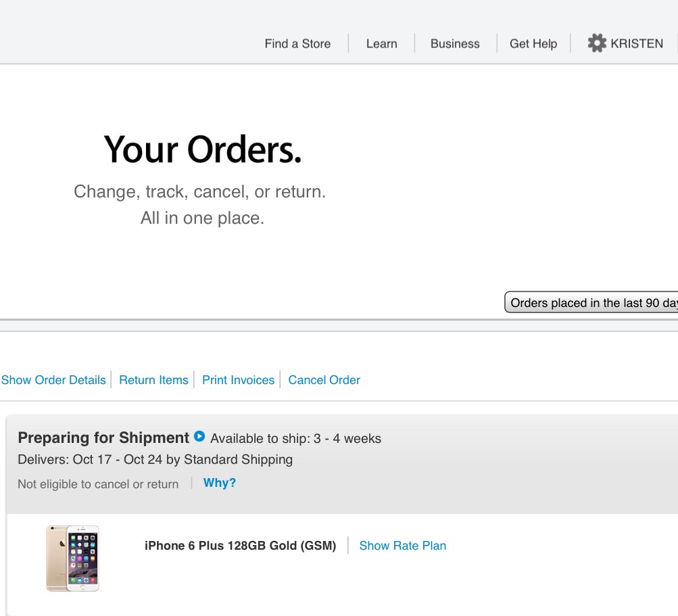Click the Your Orders page heading

[x=202, y=149]
